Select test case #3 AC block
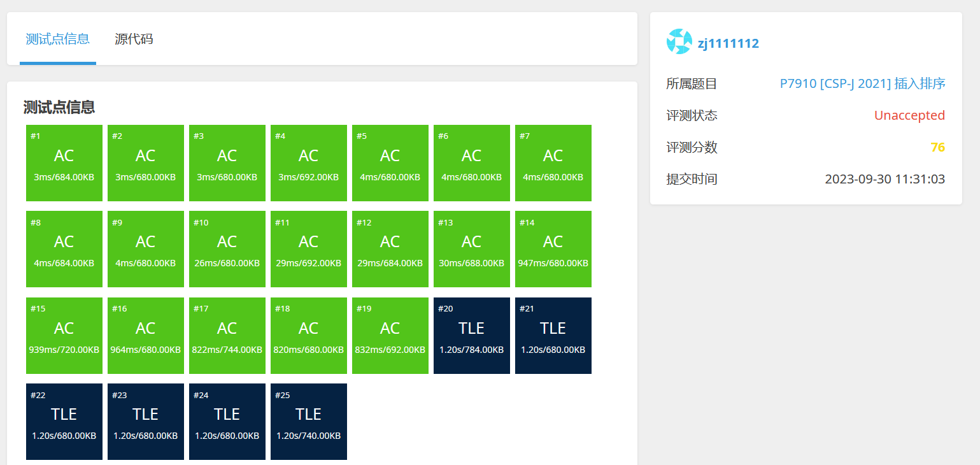Viewport: 980px width, 465px height. click(x=227, y=163)
